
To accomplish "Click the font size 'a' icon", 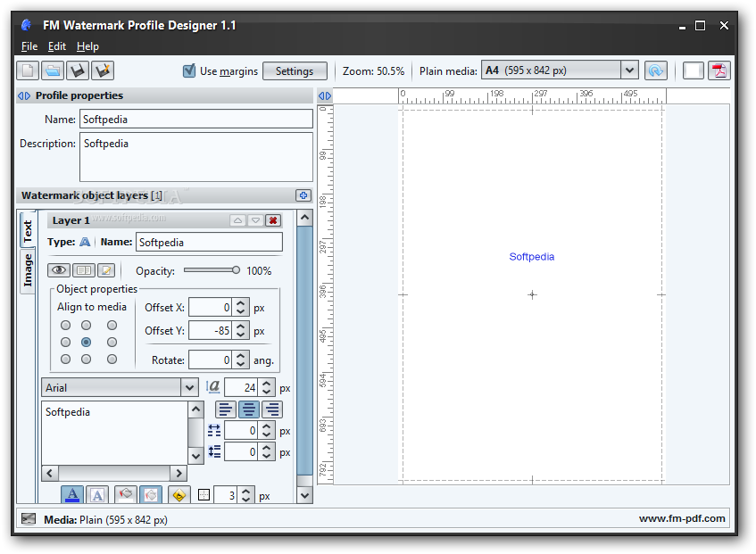I will [212, 387].
